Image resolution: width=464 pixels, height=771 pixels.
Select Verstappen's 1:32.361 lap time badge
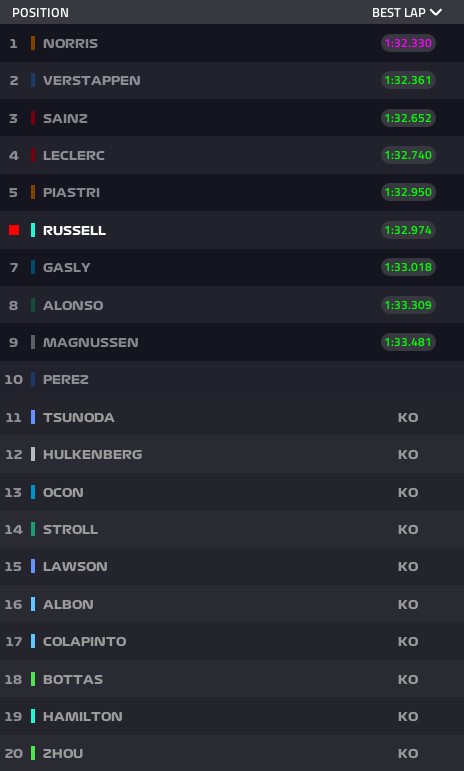click(408, 80)
